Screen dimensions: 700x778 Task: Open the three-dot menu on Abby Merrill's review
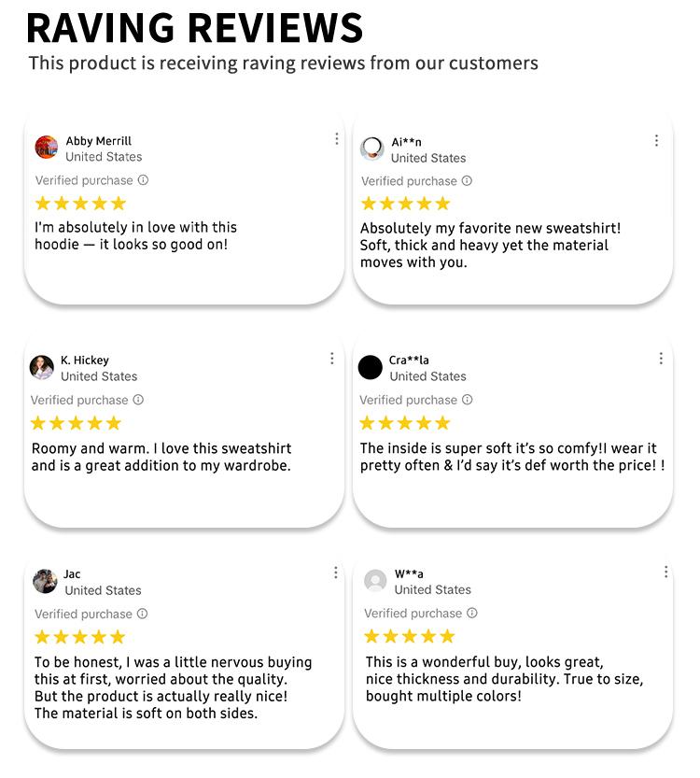(x=337, y=139)
